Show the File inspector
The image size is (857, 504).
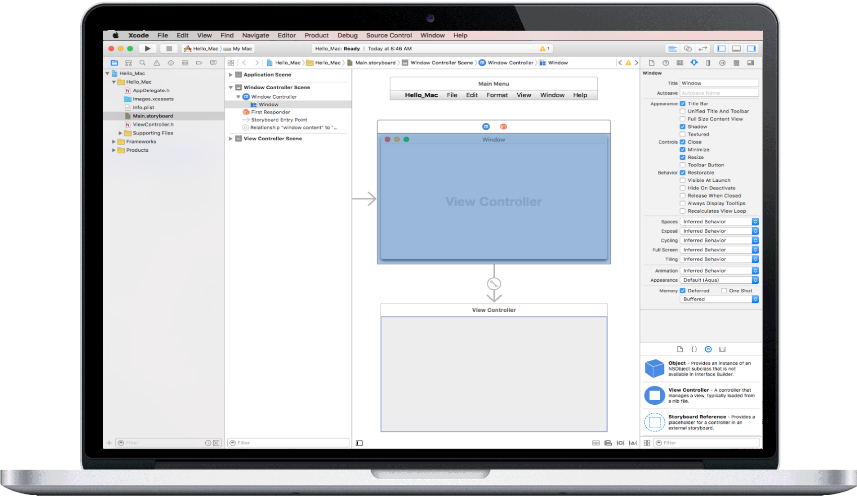click(x=651, y=63)
